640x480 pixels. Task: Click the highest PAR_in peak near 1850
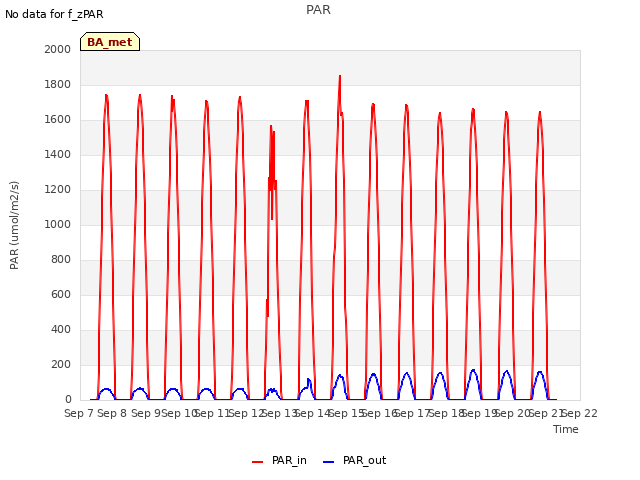(340, 76)
